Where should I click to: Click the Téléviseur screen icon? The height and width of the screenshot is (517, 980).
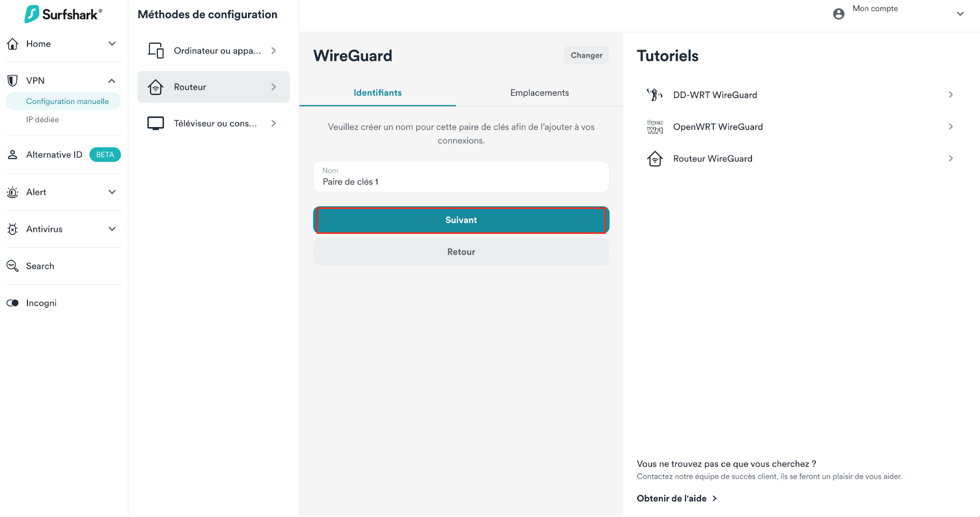(156, 123)
